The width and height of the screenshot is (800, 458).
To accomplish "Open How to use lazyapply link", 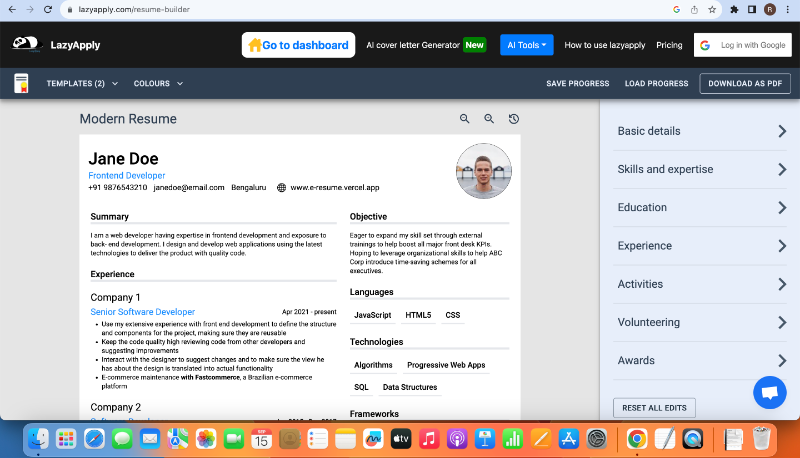I will click(605, 45).
